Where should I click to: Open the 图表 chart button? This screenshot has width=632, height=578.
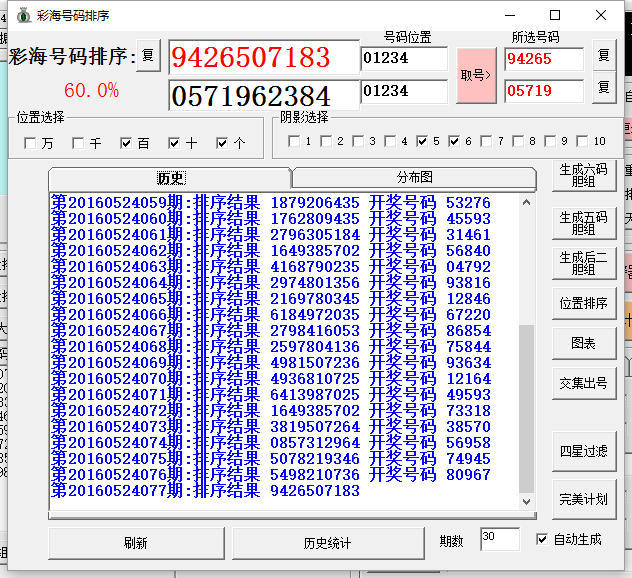(x=583, y=343)
